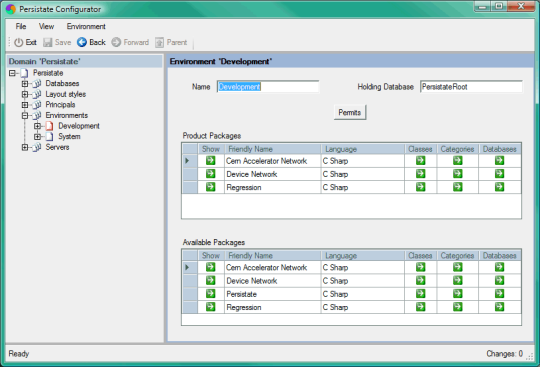Open Databases for Device Network in Product Packages
The image size is (540, 367).
coord(499,174)
